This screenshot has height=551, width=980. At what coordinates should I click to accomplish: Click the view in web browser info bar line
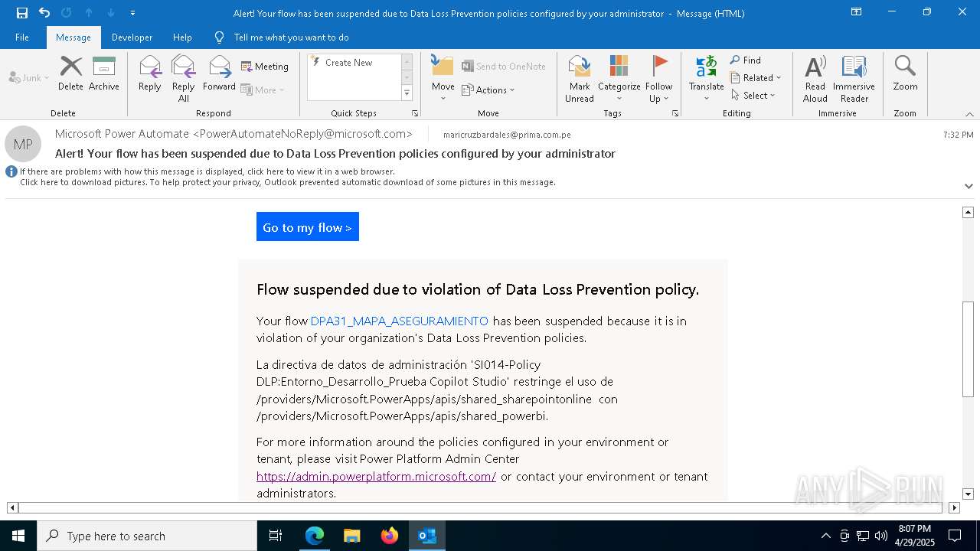(x=207, y=171)
